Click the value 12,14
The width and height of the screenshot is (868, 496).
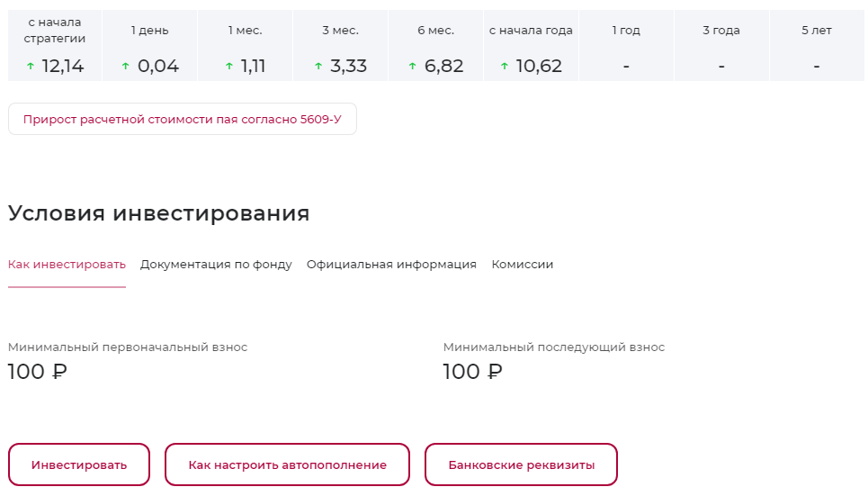(x=63, y=66)
